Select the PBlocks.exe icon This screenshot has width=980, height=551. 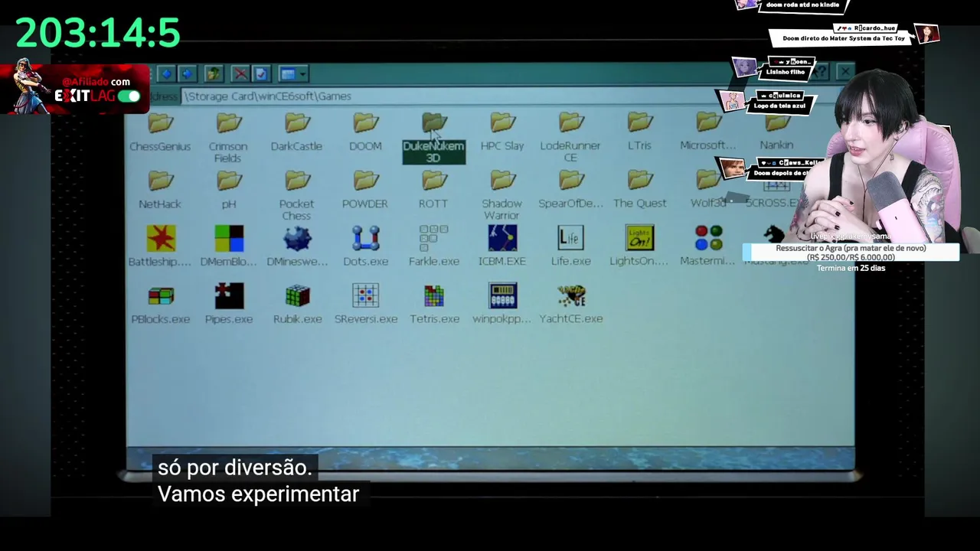click(160, 304)
